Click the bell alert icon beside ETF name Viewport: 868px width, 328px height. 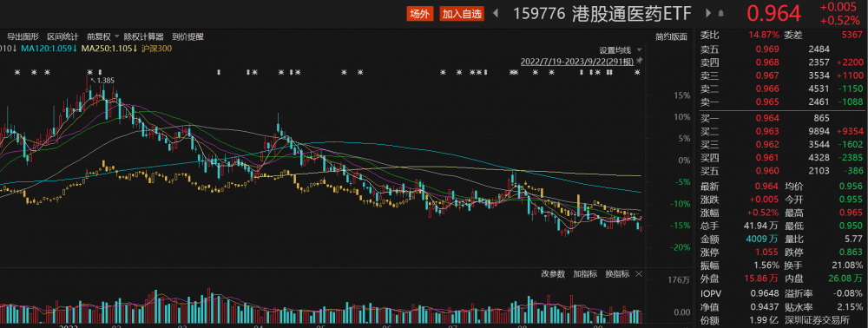tap(720, 13)
